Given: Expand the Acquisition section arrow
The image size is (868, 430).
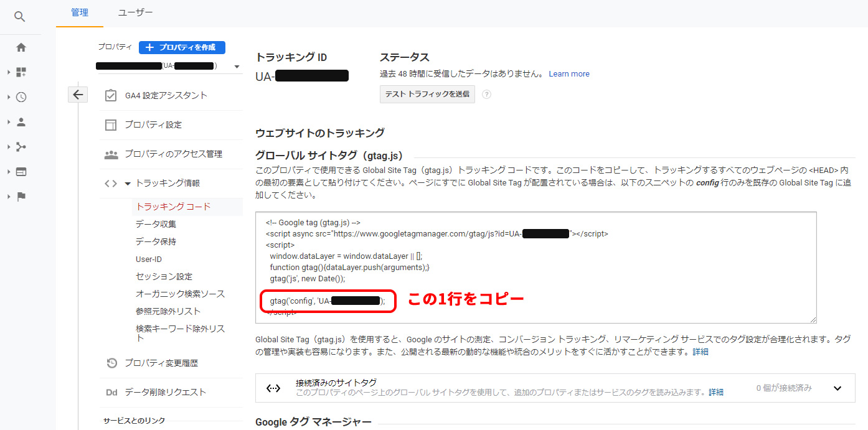Looking at the screenshot, I should click(9, 147).
